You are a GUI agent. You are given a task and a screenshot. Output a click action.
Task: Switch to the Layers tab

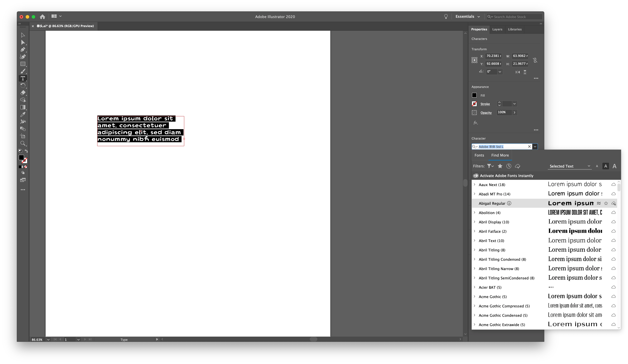(x=497, y=29)
